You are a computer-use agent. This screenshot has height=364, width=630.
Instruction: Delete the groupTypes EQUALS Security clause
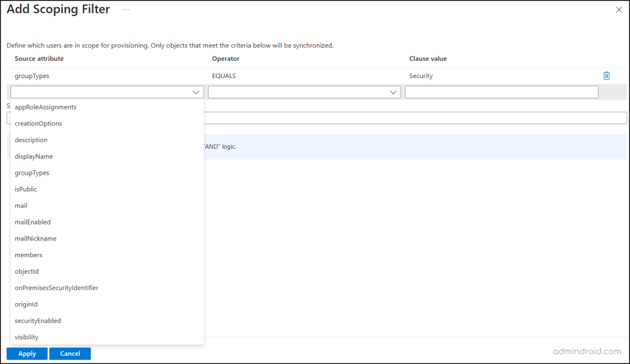tap(606, 75)
